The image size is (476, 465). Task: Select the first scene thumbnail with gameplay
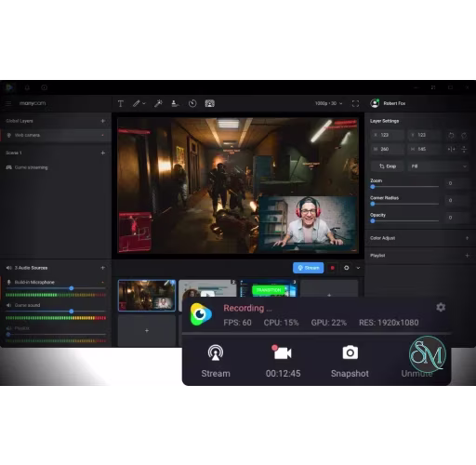(147, 296)
